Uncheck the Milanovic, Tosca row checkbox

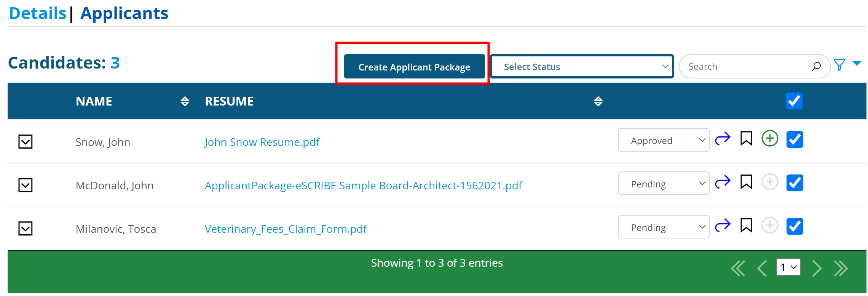pos(795,226)
